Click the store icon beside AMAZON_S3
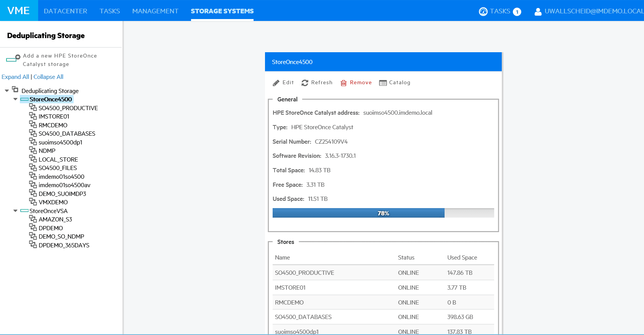Screen dimensions: 644x335 coord(33,218)
